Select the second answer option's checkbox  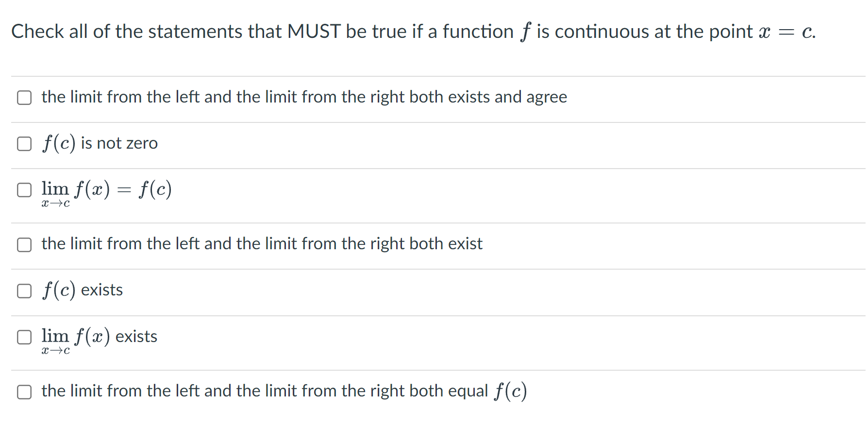(24, 143)
